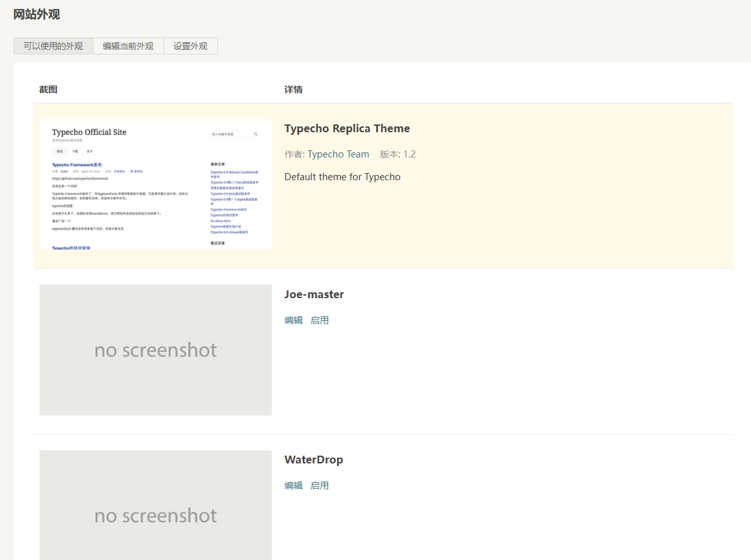Click the Typecho Replica Theme screenshot thumbnail

coord(156,184)
